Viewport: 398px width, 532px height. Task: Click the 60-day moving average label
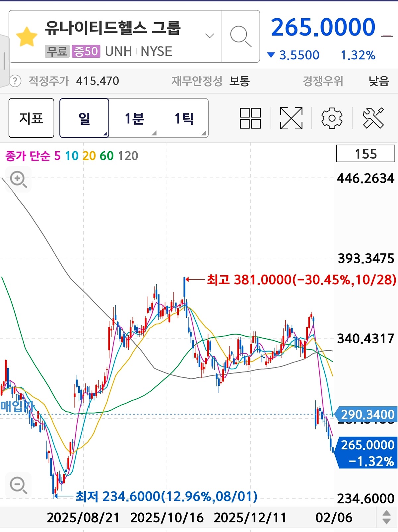[x=106, y=156]
